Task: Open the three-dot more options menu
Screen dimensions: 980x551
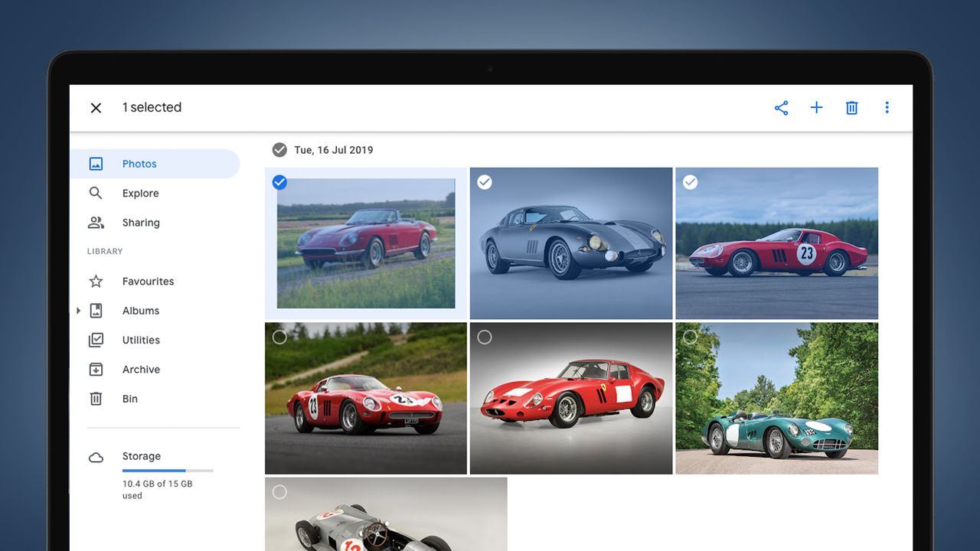Action: 887,108
